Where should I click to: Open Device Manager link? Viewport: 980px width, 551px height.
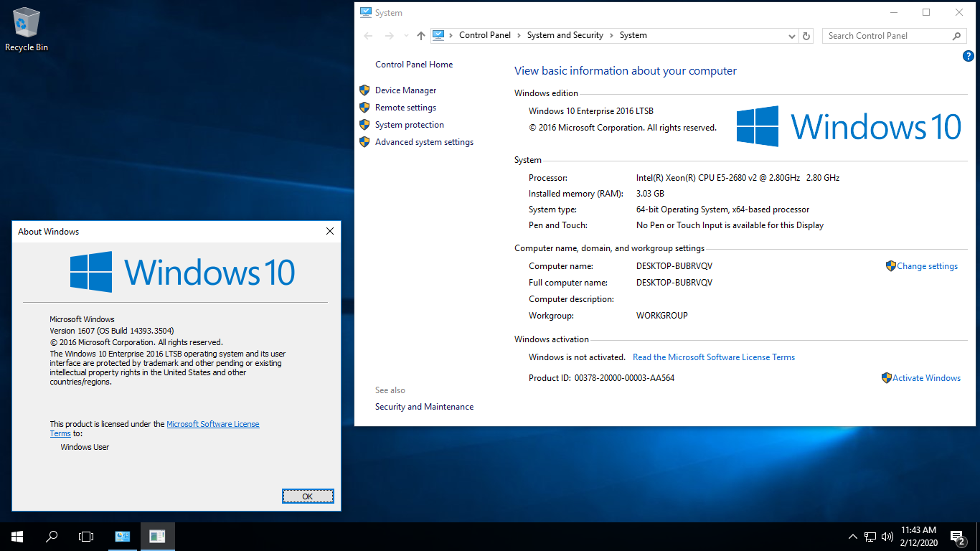[x=405, y=90]
